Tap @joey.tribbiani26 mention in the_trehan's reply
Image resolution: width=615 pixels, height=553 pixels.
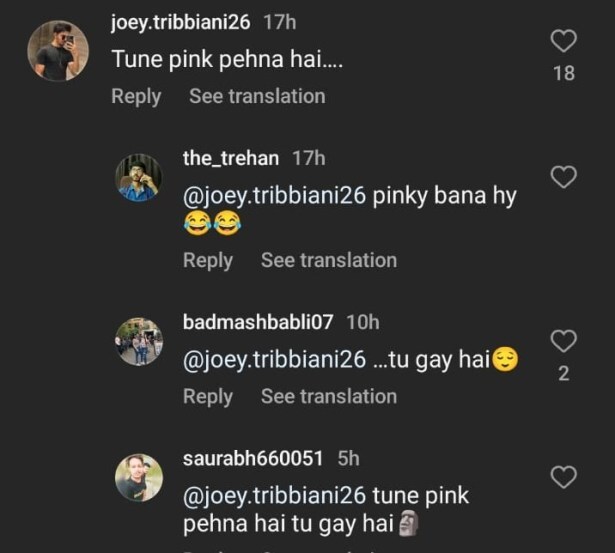[x=275, y=196]
